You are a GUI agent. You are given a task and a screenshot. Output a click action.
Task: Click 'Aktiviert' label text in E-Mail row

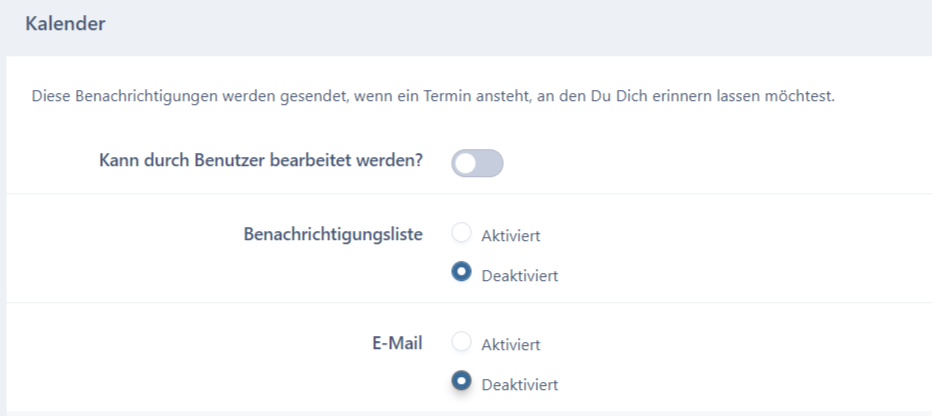click(510, 345)
